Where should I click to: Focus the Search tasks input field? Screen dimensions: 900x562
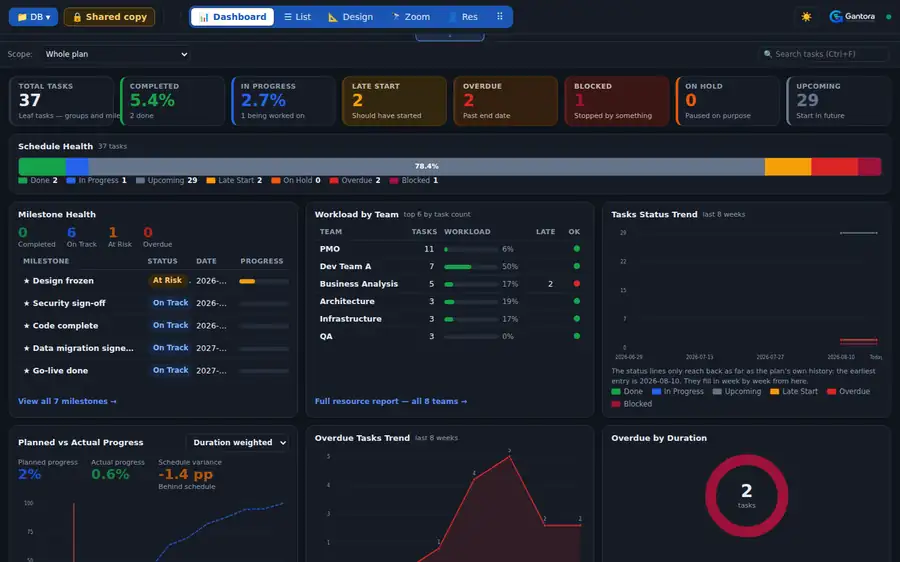pyautogui.click(x=824, y=54)
